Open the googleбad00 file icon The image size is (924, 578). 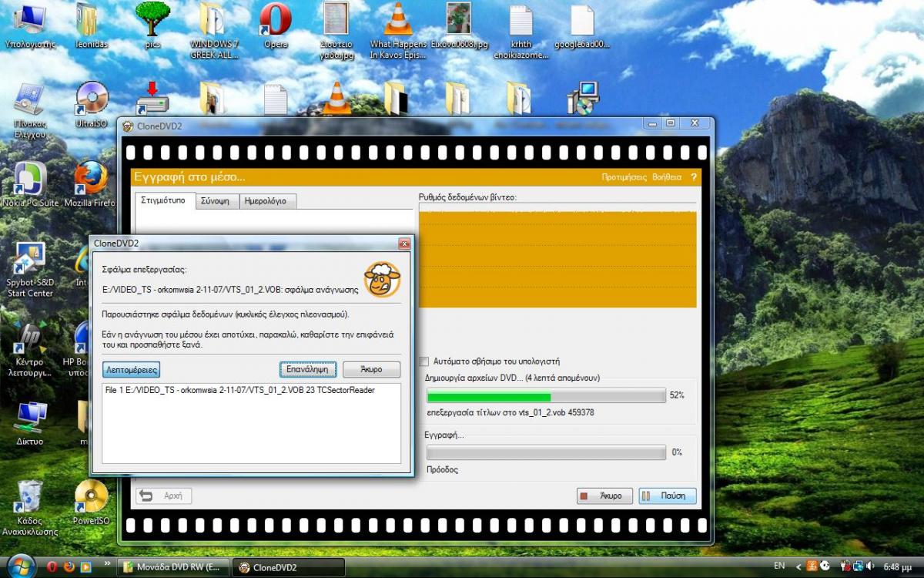tap(582, 25)
